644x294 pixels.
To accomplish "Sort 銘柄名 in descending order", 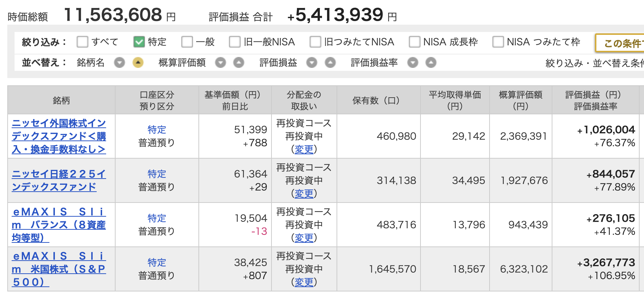I will coord(119,63).
